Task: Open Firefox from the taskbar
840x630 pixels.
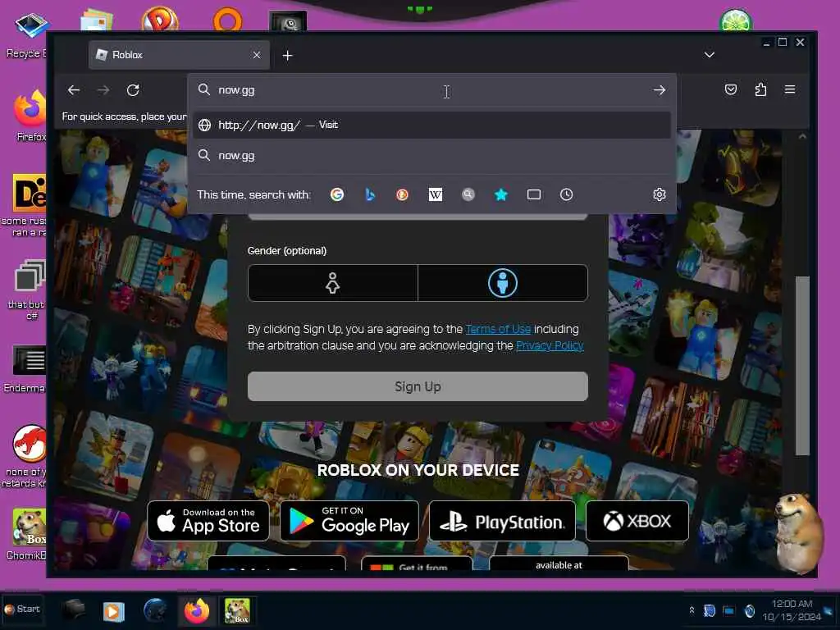Action: [197, 610]
